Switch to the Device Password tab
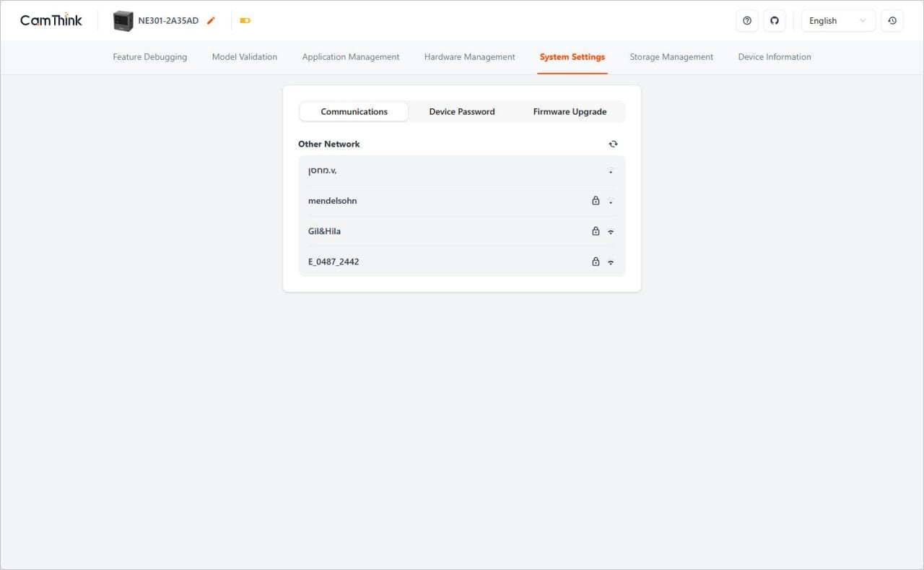This screenshot has width=924, height=570. point(462,112)
